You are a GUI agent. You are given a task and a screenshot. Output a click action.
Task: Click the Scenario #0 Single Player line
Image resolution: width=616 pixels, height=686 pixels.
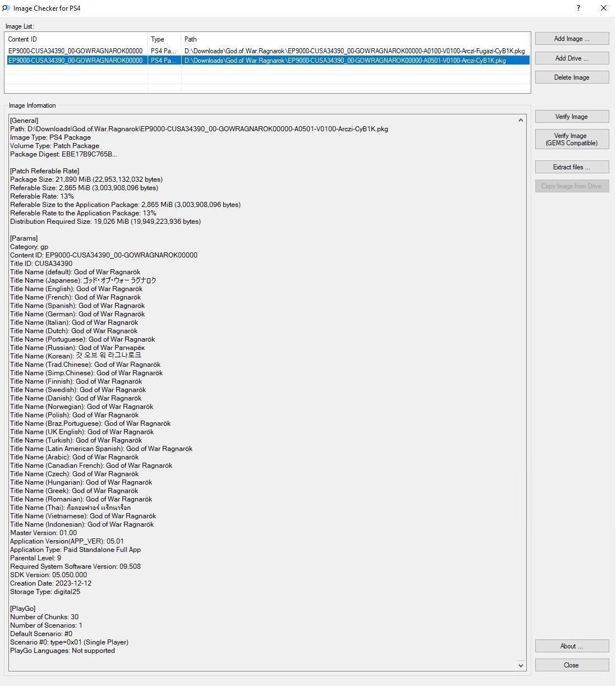pos(69,642)
